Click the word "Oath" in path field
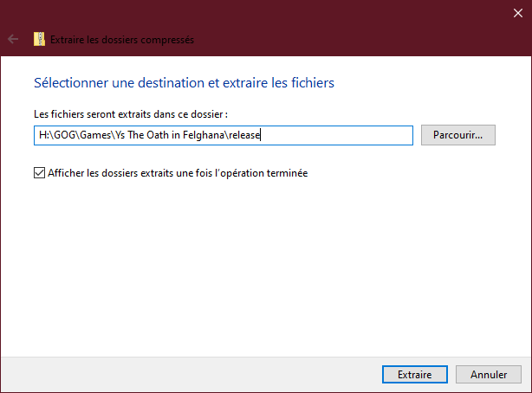This screenshot has height=393, width=532. 151,136
